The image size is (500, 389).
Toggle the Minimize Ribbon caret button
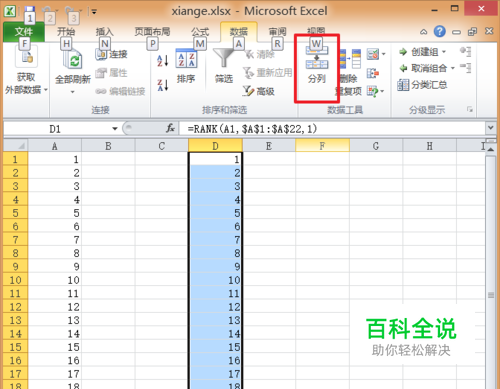click(423, 32)
